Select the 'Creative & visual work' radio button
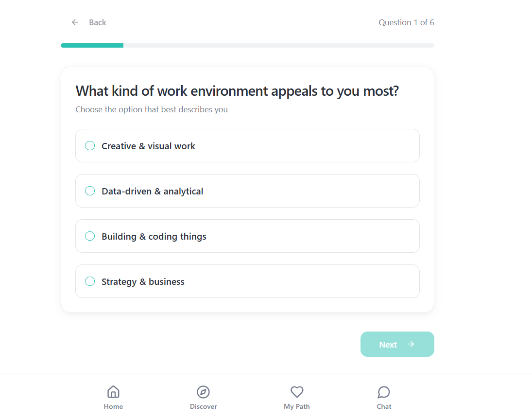 (90, 145)
